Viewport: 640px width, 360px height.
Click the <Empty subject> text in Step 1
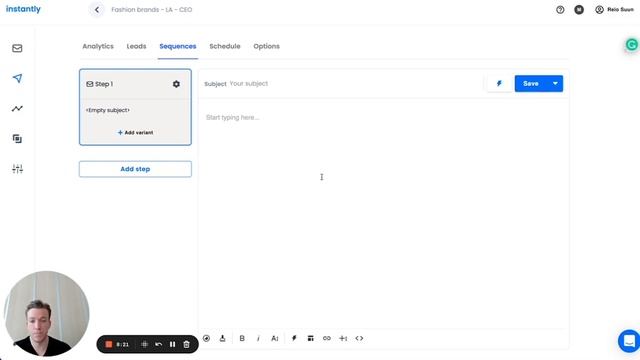108,110
